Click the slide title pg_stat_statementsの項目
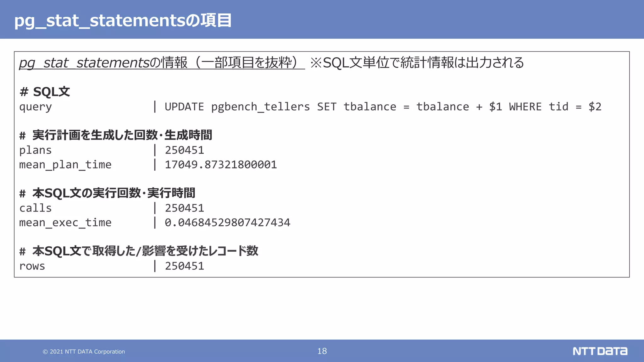The image size is (644, 362). coord(123,20)
